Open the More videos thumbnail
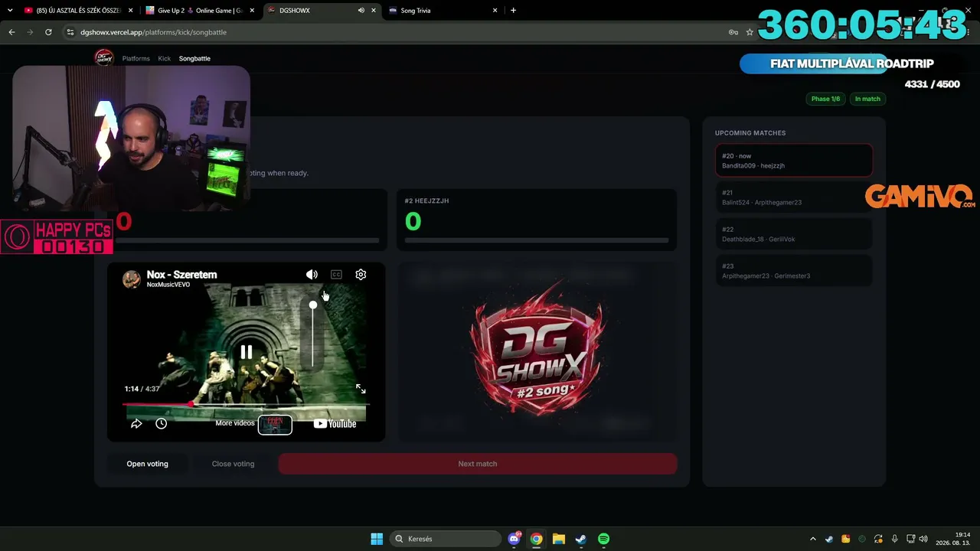Image resolution: width=980 pixels, height=551 pixels. click(275, 424)
